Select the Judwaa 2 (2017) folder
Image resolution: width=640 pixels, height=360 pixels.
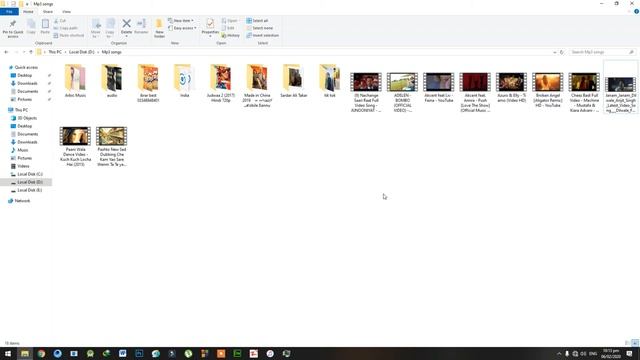[x=221, y=83]
